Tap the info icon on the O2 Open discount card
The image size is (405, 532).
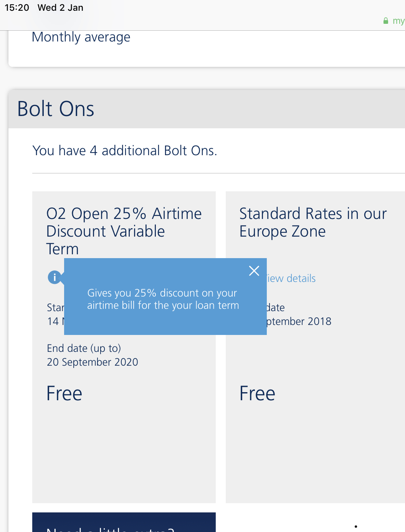(x=54, y=277)
